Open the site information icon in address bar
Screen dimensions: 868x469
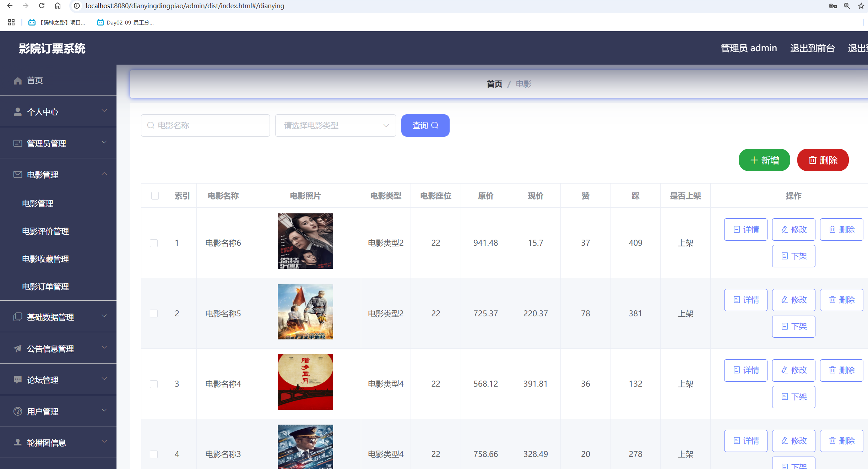pos(77,6)
